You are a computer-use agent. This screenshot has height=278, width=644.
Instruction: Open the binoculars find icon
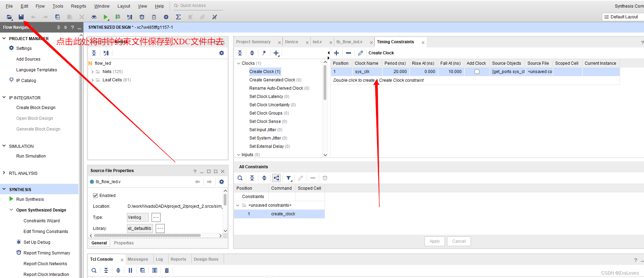(94, 17)
